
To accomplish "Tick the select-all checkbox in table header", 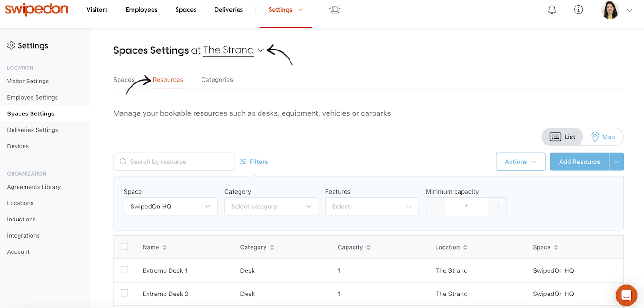I will coord(125,246).
